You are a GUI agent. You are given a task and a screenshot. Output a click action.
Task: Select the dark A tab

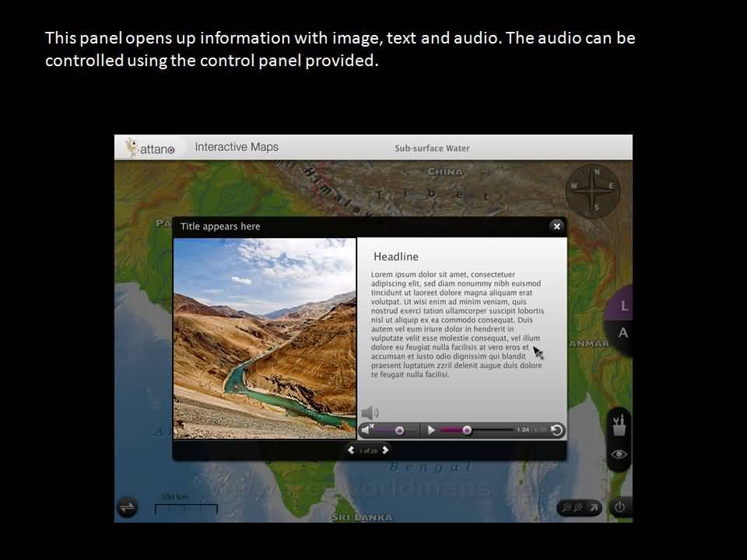(x=623, y=333)
